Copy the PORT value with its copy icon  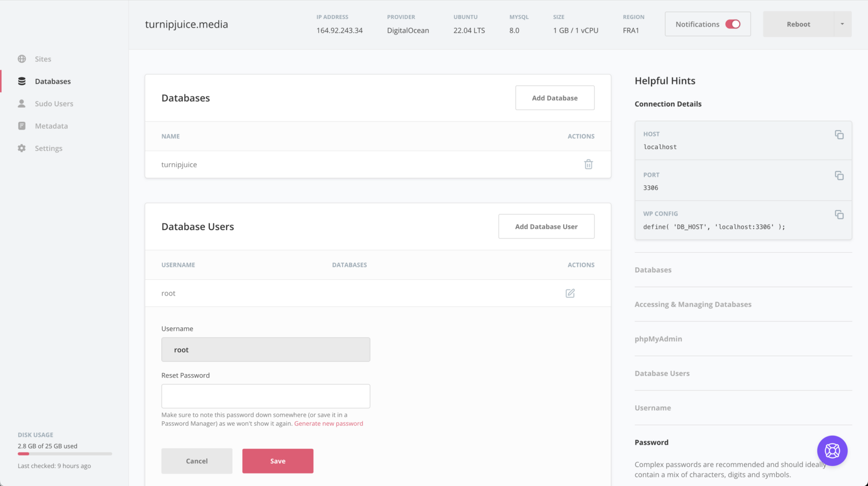(839, 175)
